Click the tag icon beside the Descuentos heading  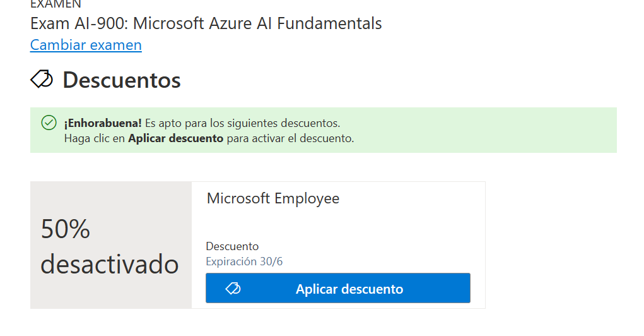[x=42, y=80]
